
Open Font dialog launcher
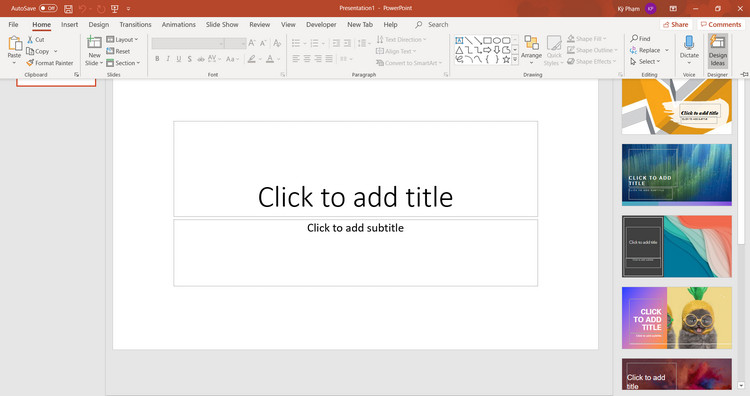click(283, 75)
